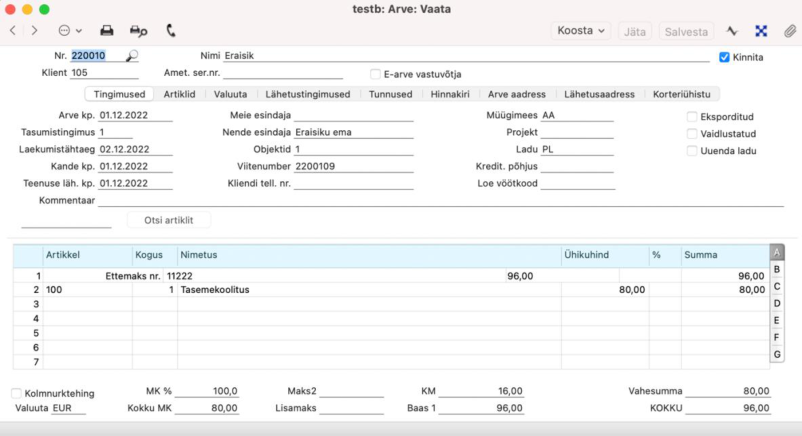Screen dimensions: 802x436
Task: Click the Laekumistähtaeg date field
Action: coord(136,149)
